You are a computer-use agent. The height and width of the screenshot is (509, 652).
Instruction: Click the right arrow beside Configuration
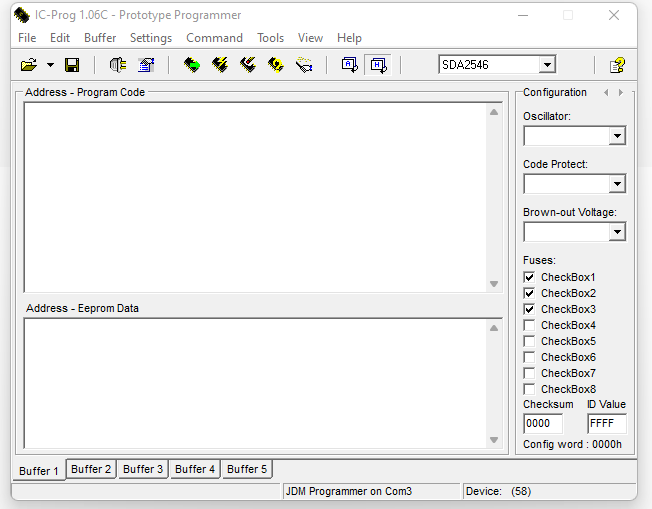coord(621,93)
